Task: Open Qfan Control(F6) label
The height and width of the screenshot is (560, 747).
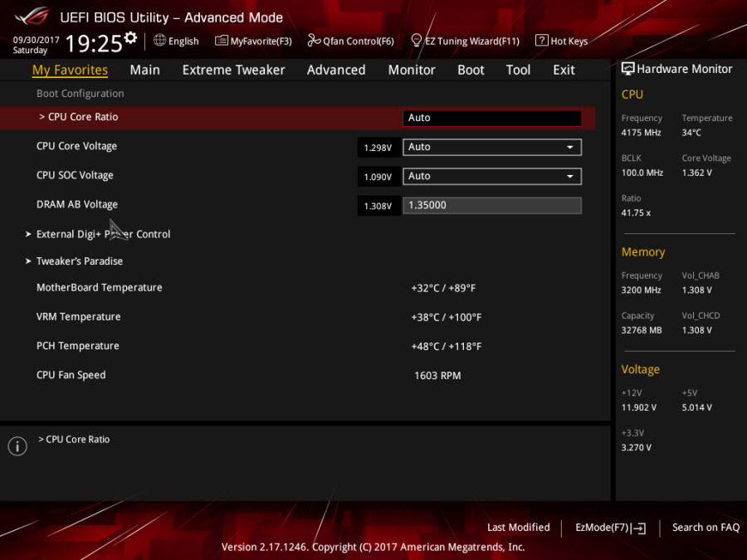Action: 359,41
